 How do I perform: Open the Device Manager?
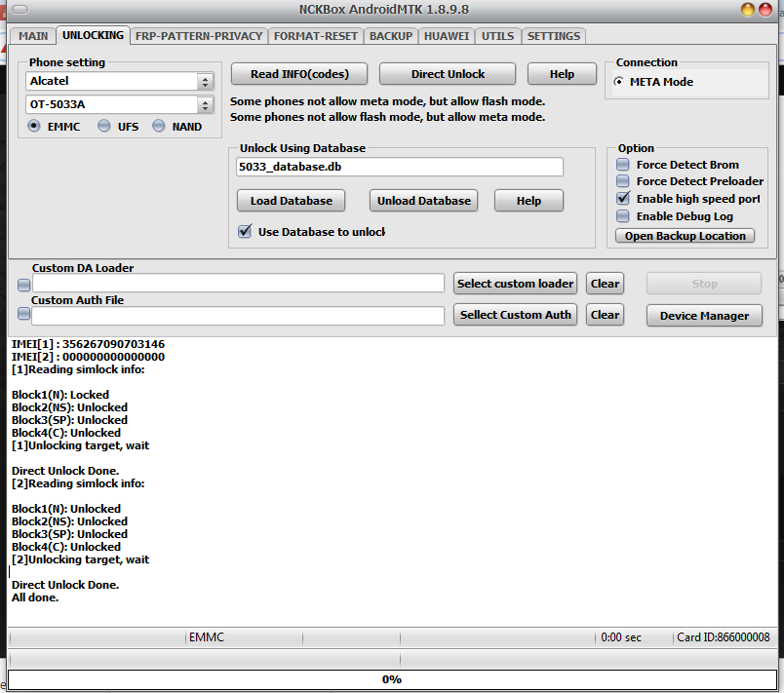click(x=704, y=316)
